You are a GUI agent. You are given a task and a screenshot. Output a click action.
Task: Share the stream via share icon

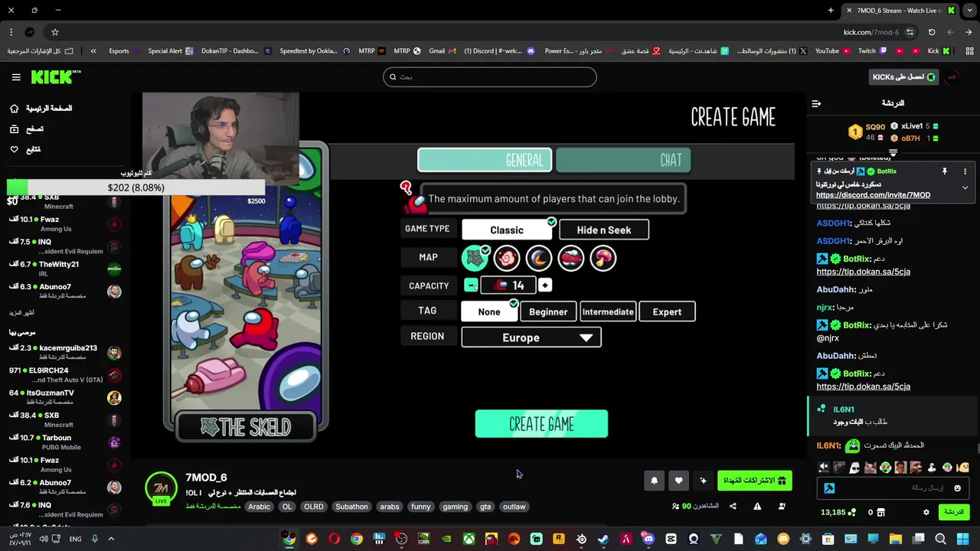pos(733,506)
